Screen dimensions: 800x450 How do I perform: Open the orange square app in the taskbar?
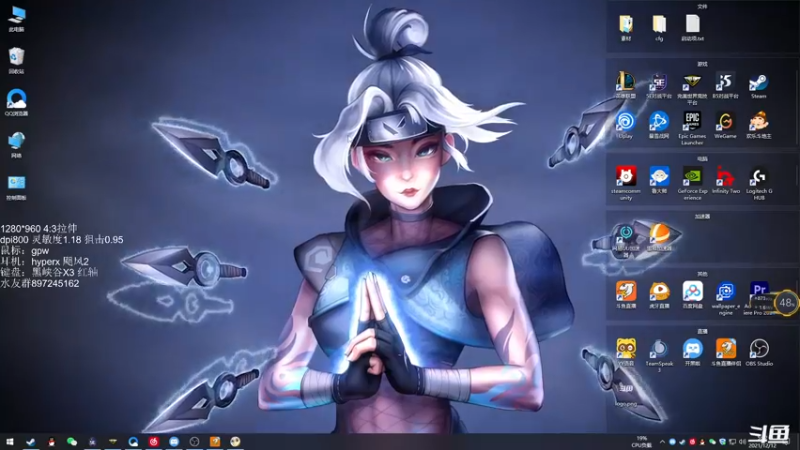coord(215,442)
